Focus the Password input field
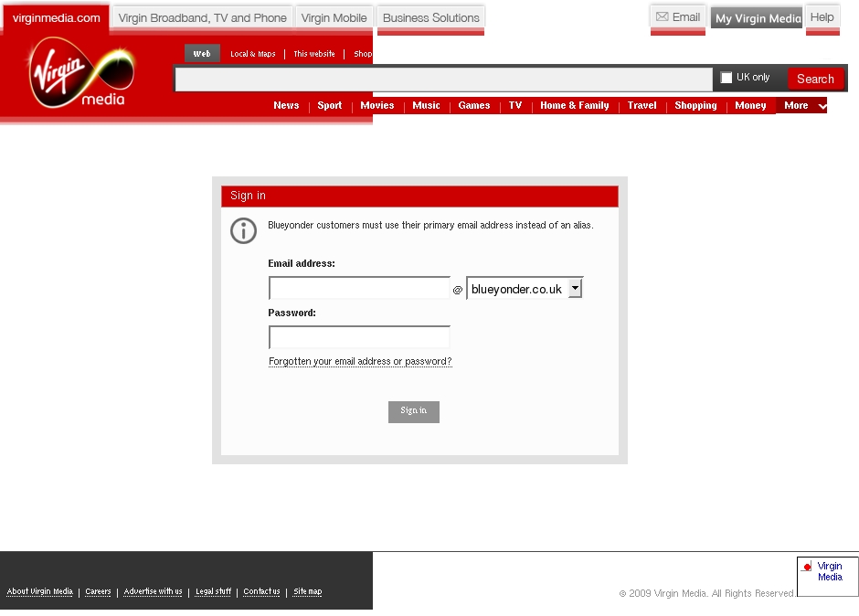Screen dimensions: 859x616 [x=359, y=337]
